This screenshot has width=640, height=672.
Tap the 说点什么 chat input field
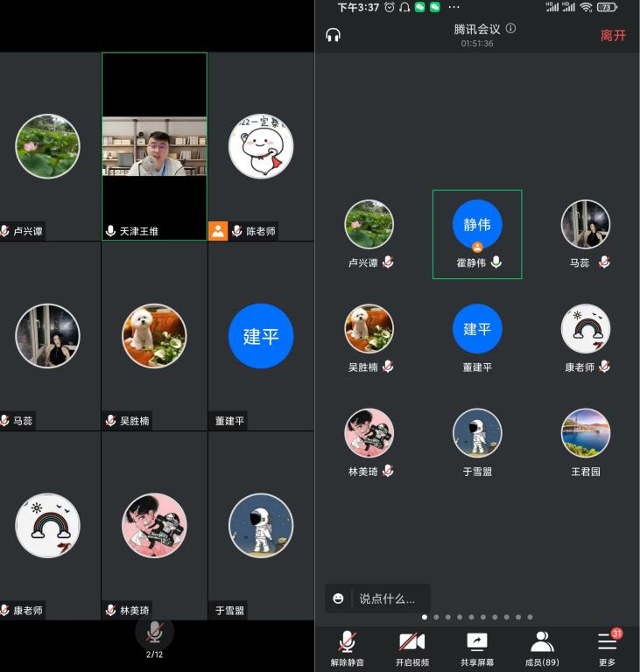point(388,599)
